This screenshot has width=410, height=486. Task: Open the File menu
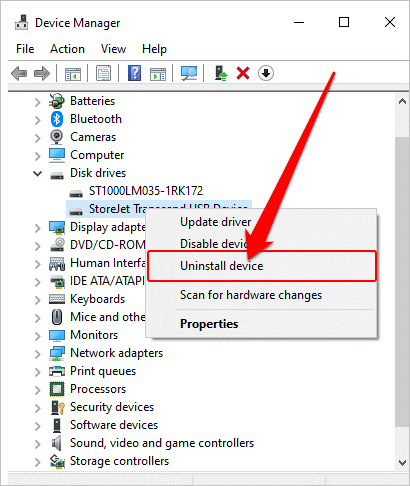pos(25,49)
